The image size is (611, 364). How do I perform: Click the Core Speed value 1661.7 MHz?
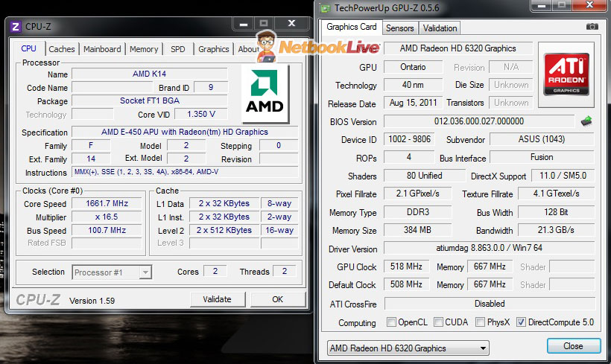(x=107, y=203)
